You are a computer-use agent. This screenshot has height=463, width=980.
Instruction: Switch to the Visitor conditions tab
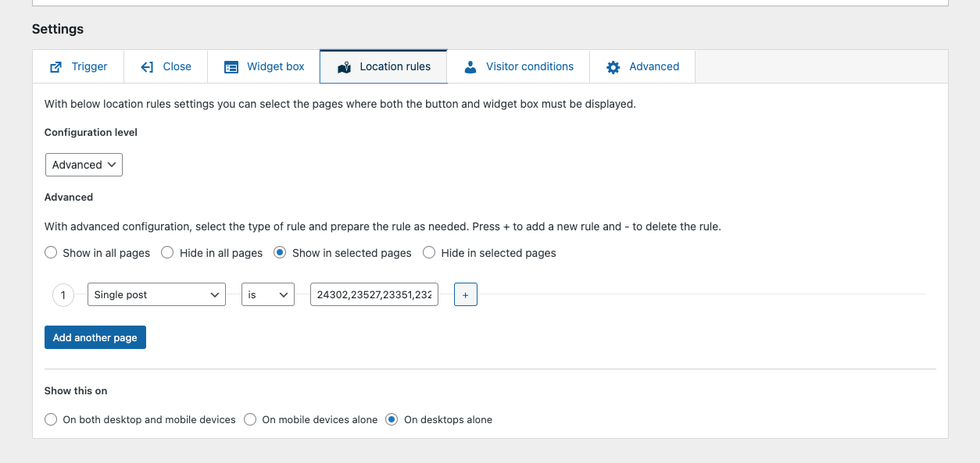coord(529,67)
